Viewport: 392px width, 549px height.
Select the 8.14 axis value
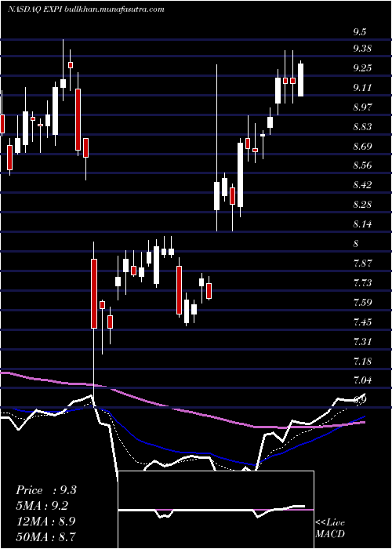(362, 224)
